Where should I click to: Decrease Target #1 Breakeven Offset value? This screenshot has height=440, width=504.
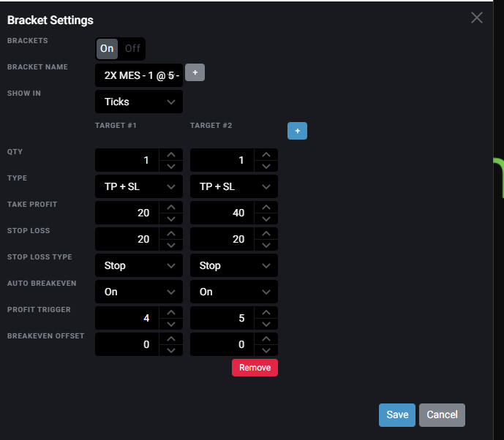click(171, 350)
